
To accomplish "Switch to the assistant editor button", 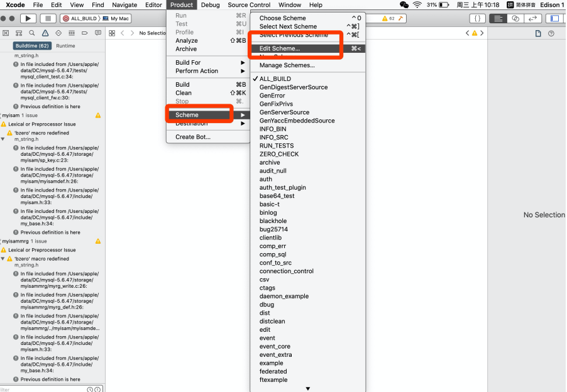I will [515, 18].
